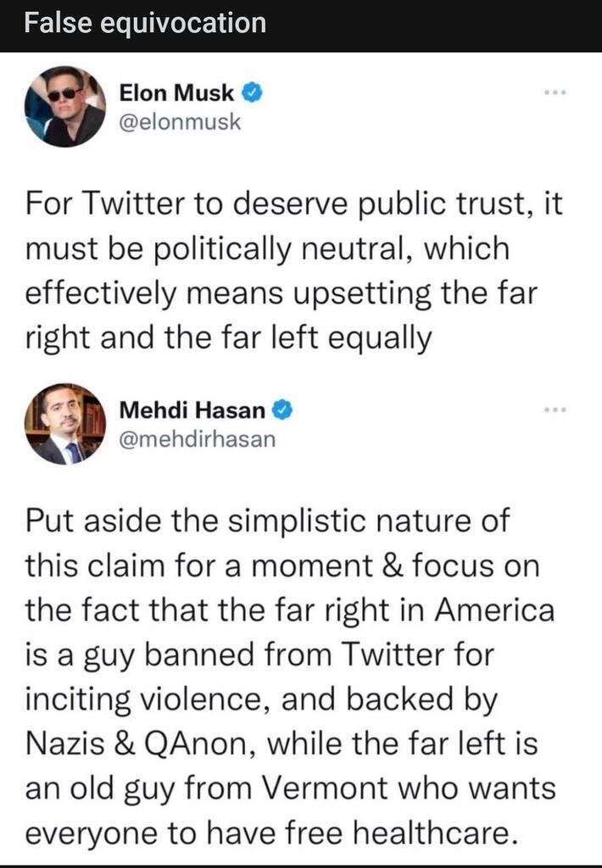Open Elon Musk's tweet about public trust
The height and width of the screenshot is (868, 602).
click(294, 271)
